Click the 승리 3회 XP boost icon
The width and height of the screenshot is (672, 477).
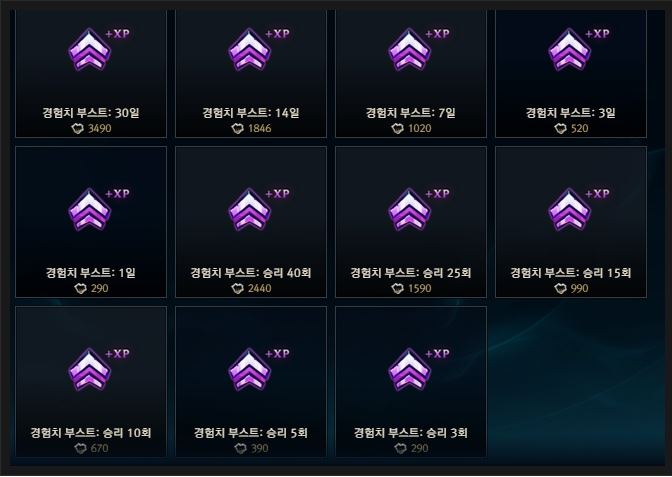tap(409, 370)
